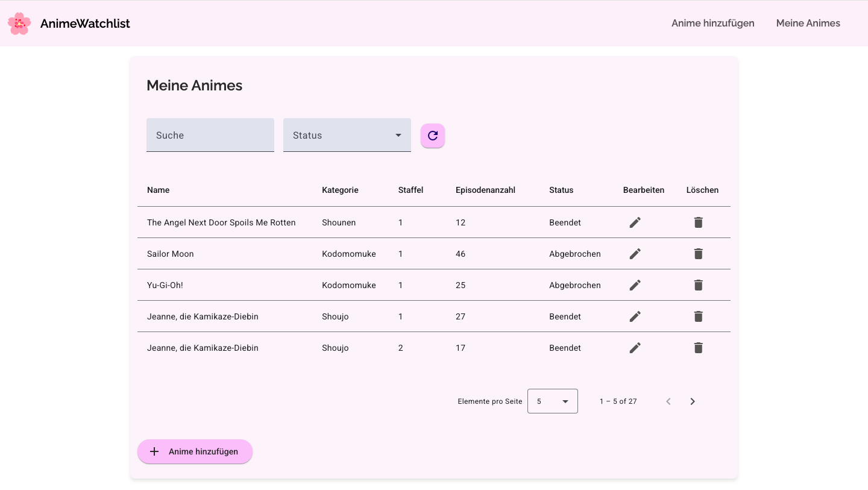
Task: Expand the Elemente pro Seite selector
Action: (552, 401)
